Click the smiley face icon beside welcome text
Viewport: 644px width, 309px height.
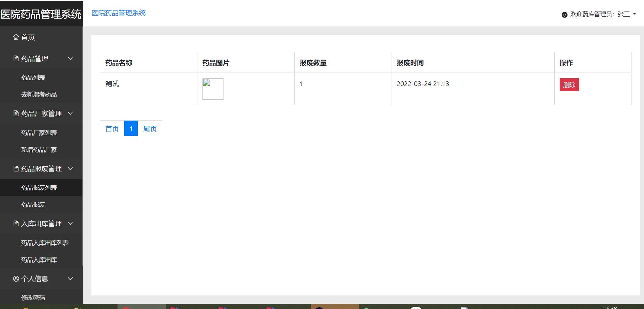pyautogui.click(x=564, y=15)
